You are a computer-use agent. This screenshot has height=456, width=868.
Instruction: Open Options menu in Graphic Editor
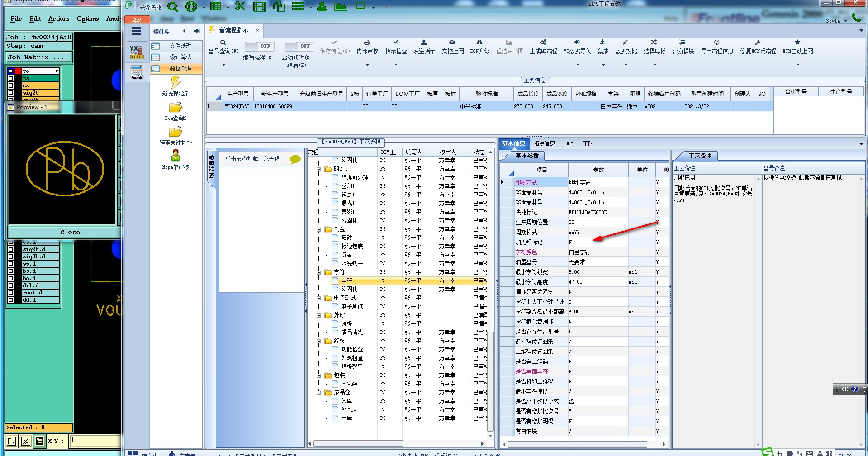click(88, 19)
